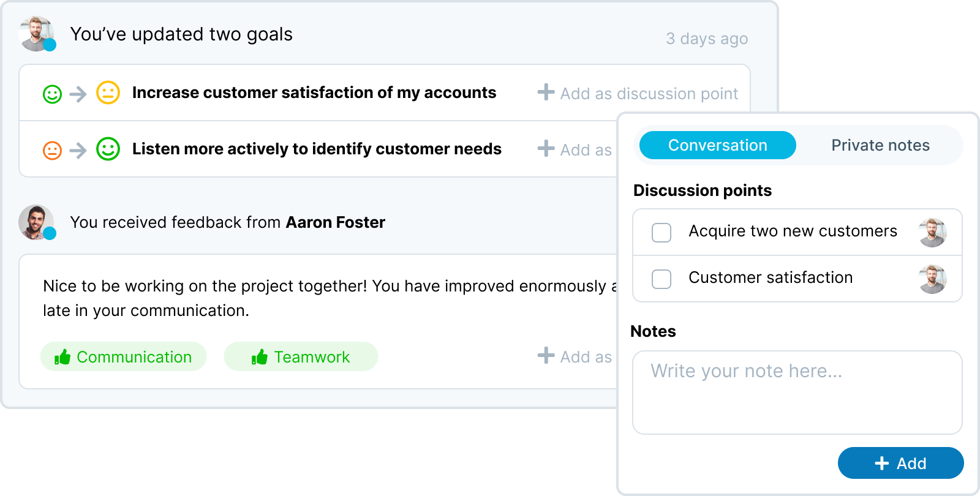
Task: Click avatar on Customer satisfaction point
Action: point(932,279)
